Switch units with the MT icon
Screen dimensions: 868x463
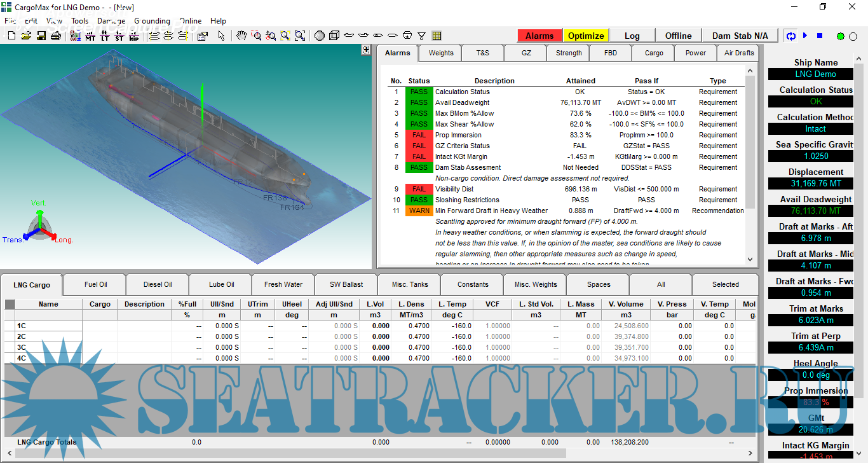90,36
